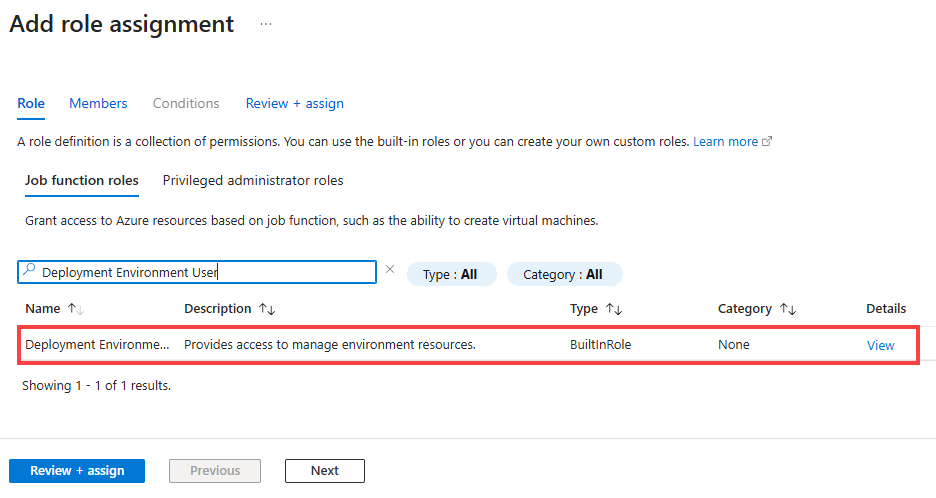Click the search magnifier icon
This screenshot has height=498, width=936.
[29, 271]
